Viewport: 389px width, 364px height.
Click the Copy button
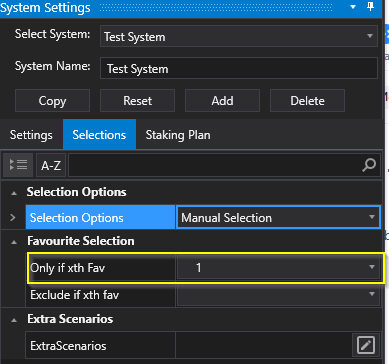(x=52, y=100)
